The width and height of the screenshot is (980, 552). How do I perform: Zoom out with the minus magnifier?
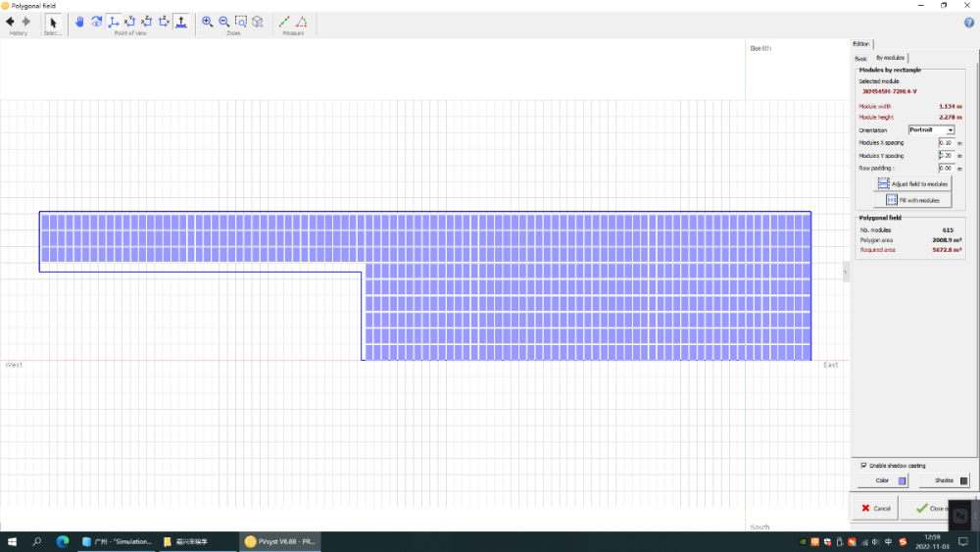(x=223, y=22)
